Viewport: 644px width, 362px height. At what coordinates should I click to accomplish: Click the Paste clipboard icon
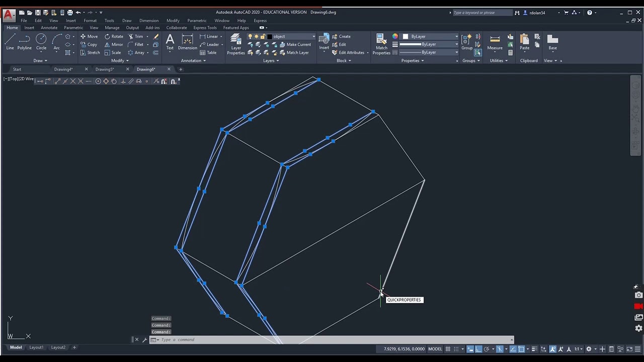click(524, 42)
